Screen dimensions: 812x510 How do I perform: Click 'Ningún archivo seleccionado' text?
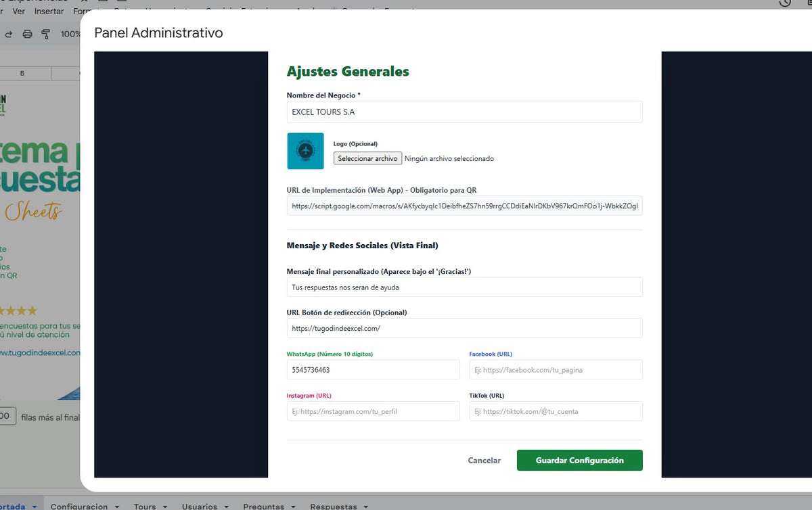[449, 159]
